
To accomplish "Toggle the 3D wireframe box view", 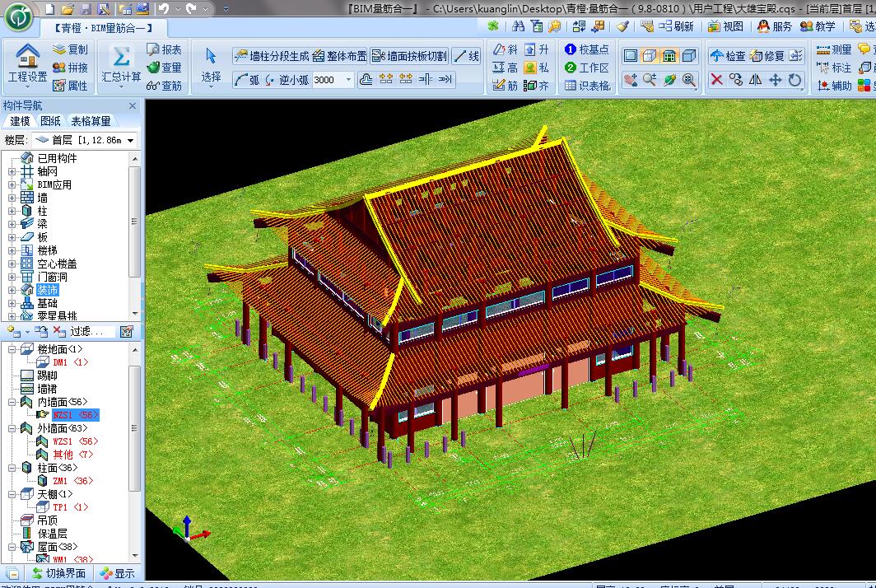I will point(650,56).
